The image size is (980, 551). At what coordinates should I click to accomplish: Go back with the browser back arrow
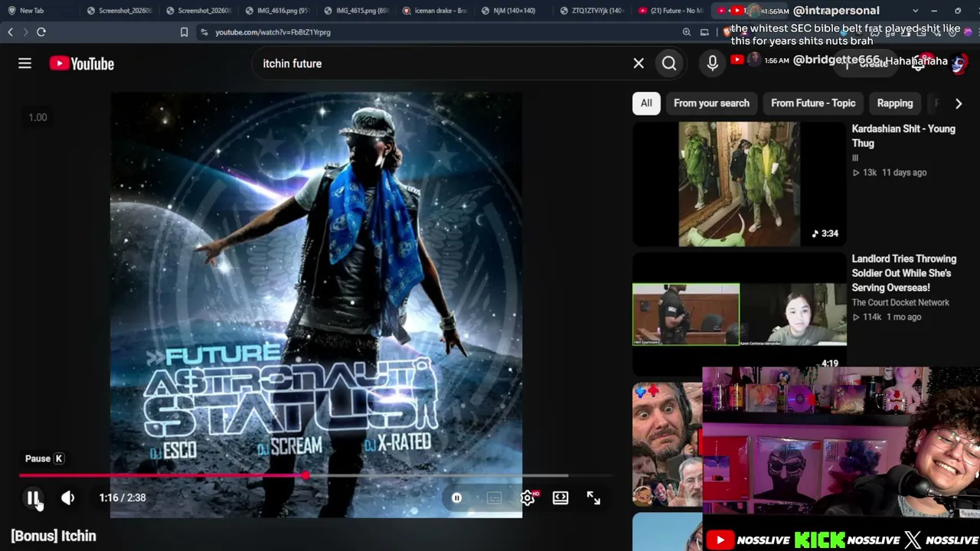coord(10,32)
